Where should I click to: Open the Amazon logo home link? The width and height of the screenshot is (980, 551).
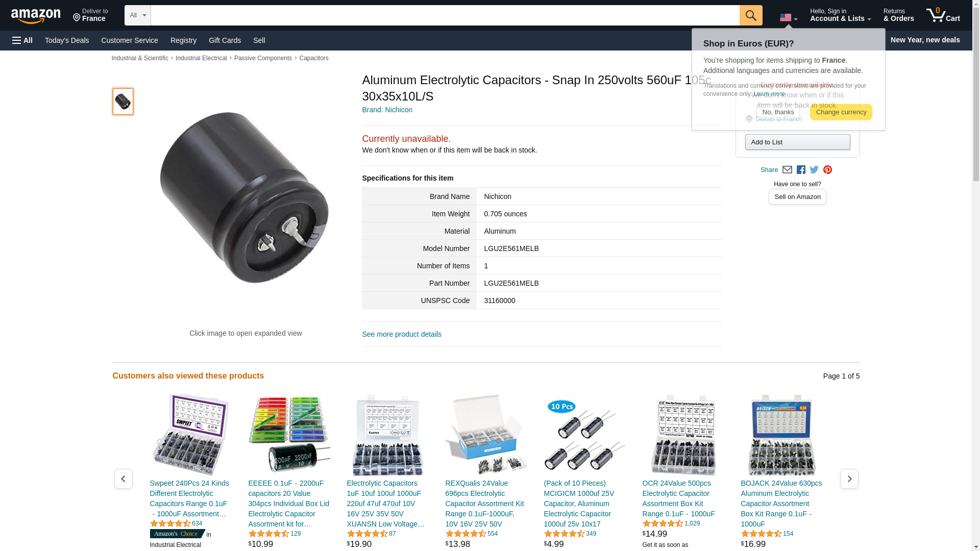coord(36,16)
